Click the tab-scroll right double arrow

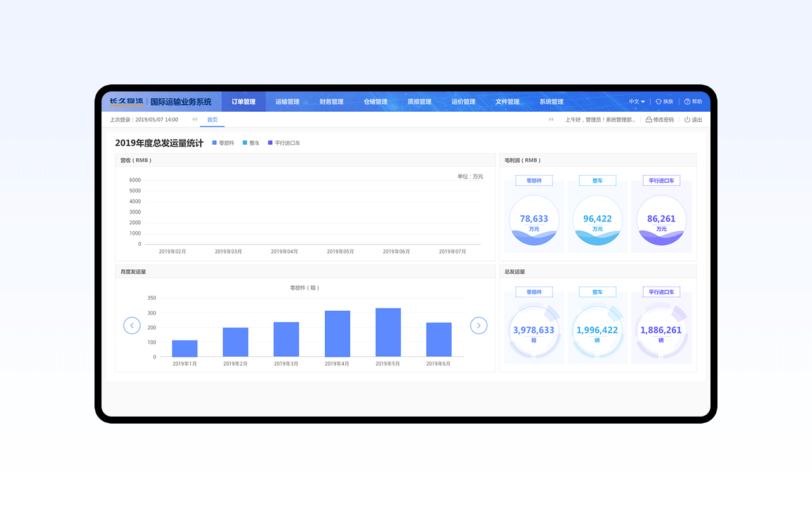(551, 119)
